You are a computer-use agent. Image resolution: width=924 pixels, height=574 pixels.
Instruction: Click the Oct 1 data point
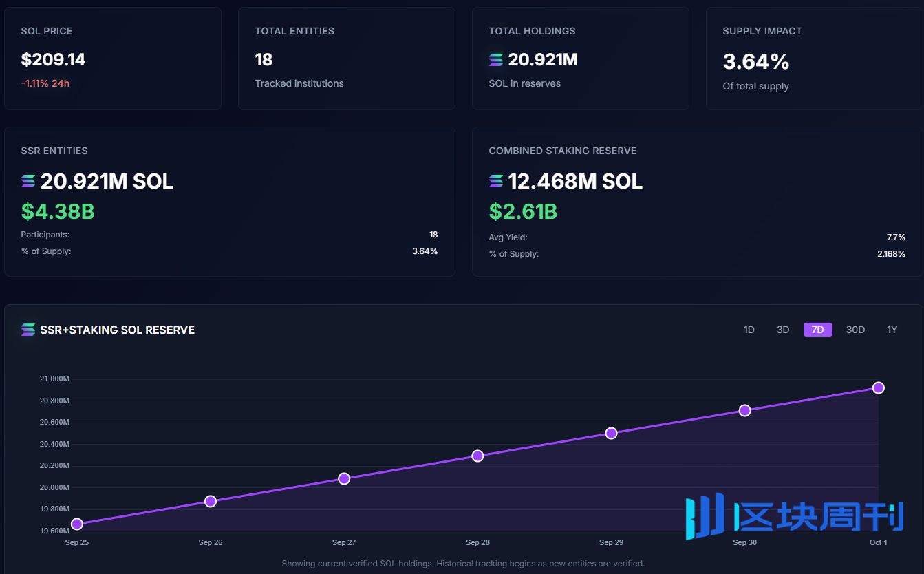tap(878, 387)
